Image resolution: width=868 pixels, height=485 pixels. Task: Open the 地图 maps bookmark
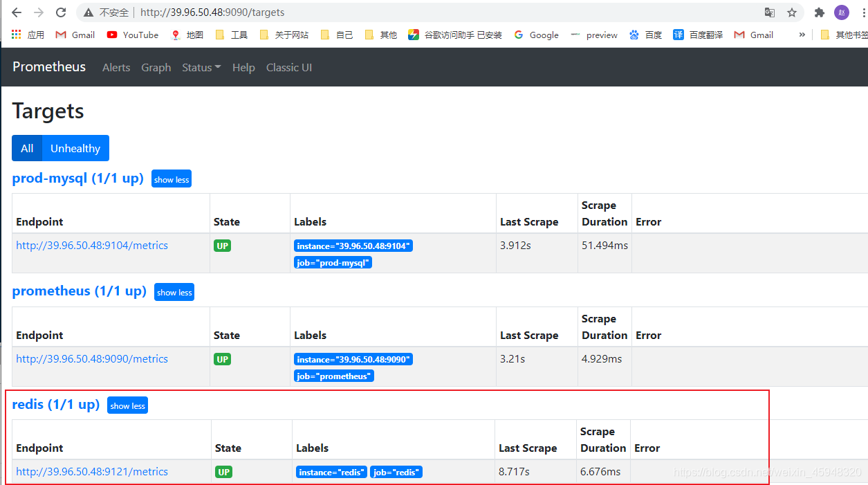click(x=187, y=35)
